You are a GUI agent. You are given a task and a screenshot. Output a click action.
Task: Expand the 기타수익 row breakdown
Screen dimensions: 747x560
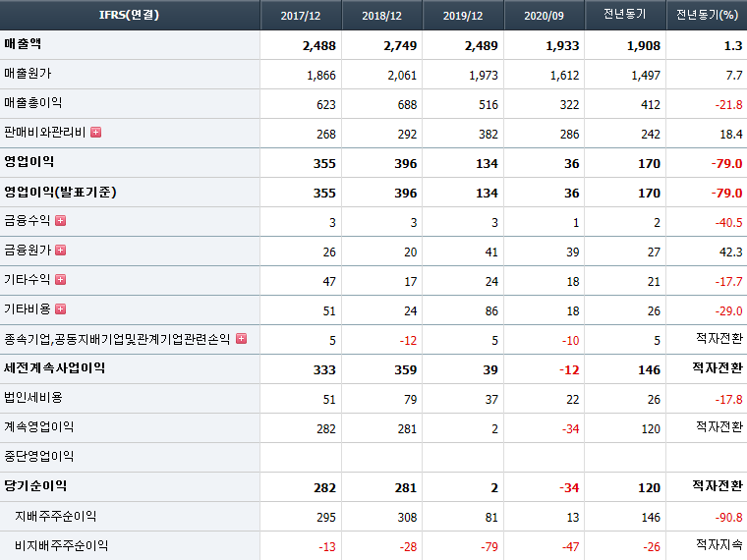coord(61,280)
